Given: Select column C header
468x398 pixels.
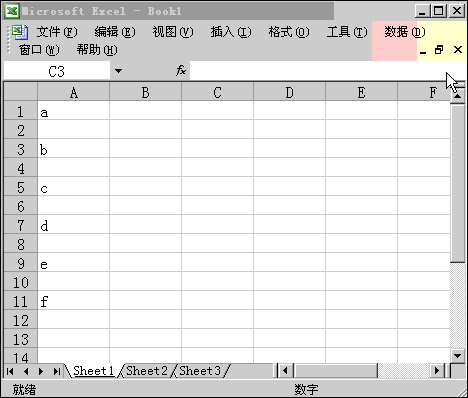Looking at the screenshot, I should (217, 92).
